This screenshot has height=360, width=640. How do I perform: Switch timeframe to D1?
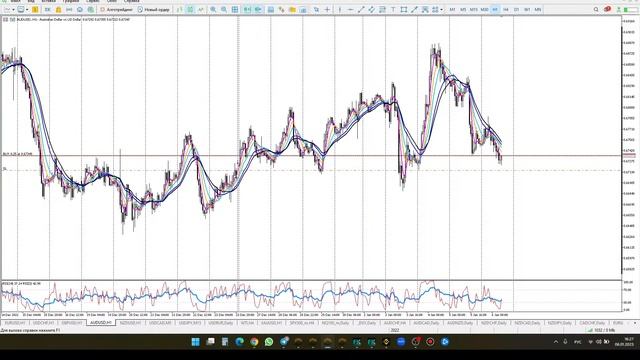[x=516, y=9]
